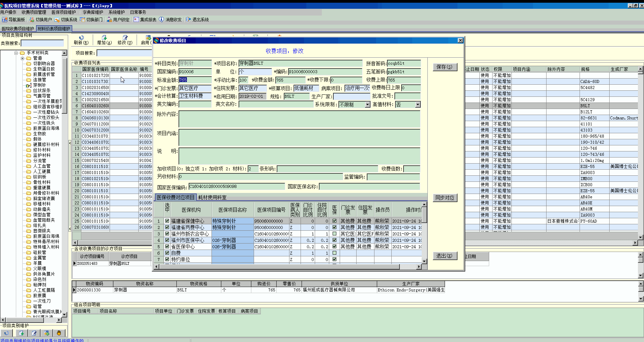This screenshot has width=644, height=342.
Task: Toggle 选中 checkbox for 福建省保健中心 row
Action: [x=167, y=221]
